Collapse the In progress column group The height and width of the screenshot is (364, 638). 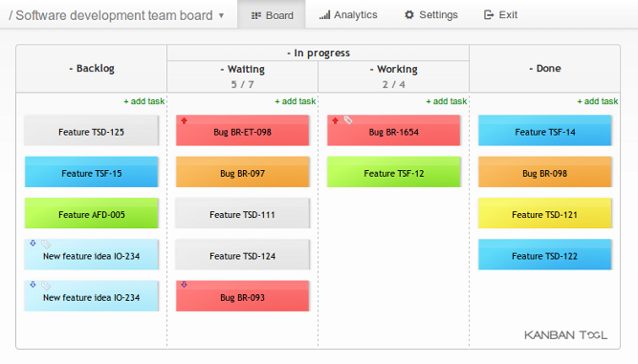[289, 54]
